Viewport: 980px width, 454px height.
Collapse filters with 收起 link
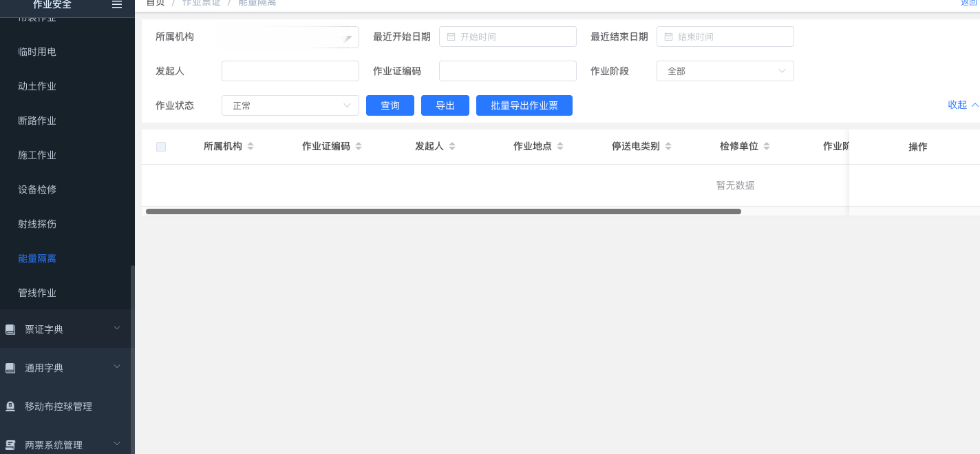(962, 105)
